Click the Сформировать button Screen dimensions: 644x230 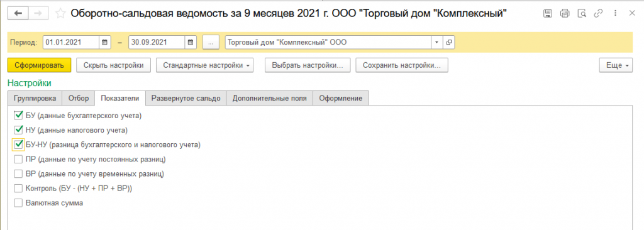coord(40,65)
